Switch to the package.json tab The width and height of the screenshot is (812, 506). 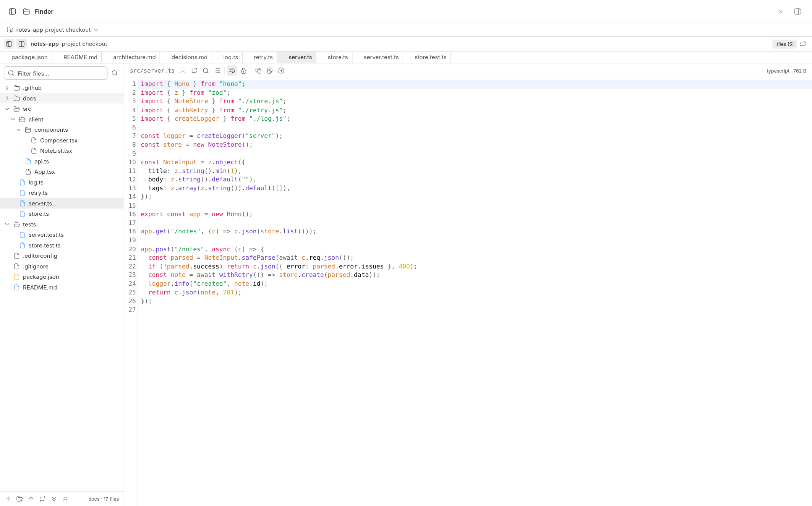click(x=29, y=57)
